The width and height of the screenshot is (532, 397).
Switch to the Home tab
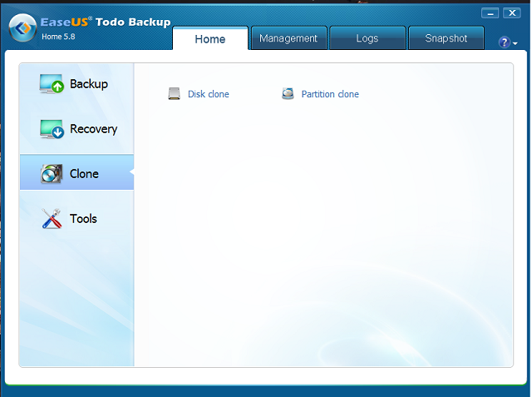coord(210,38)
